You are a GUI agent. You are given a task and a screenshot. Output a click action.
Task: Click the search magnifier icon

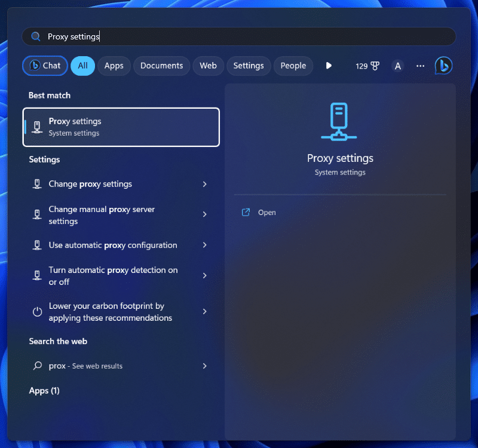pos(36,36)
